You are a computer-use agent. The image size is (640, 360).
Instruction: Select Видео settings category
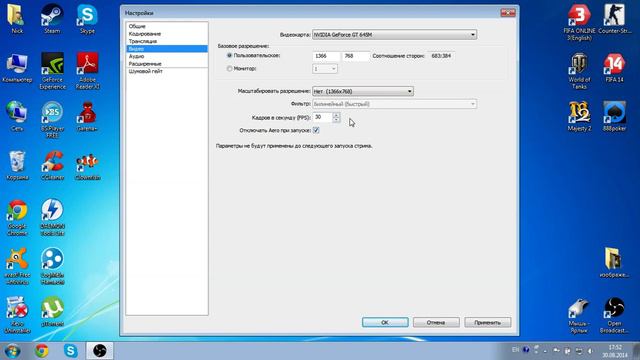pyautogui.click(x=167, y=49)
